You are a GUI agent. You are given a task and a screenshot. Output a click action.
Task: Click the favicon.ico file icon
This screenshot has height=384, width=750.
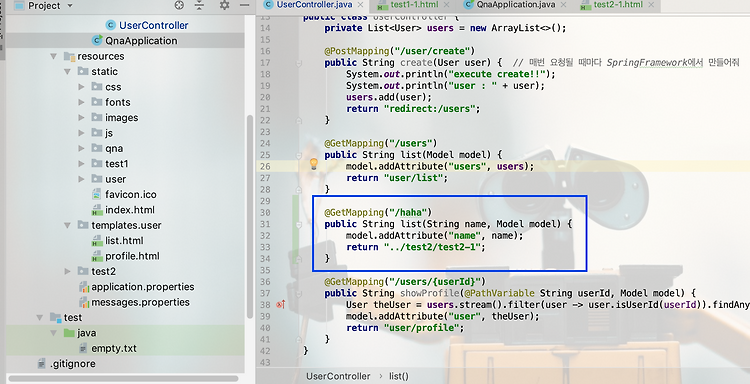click(x=97, y=195)
